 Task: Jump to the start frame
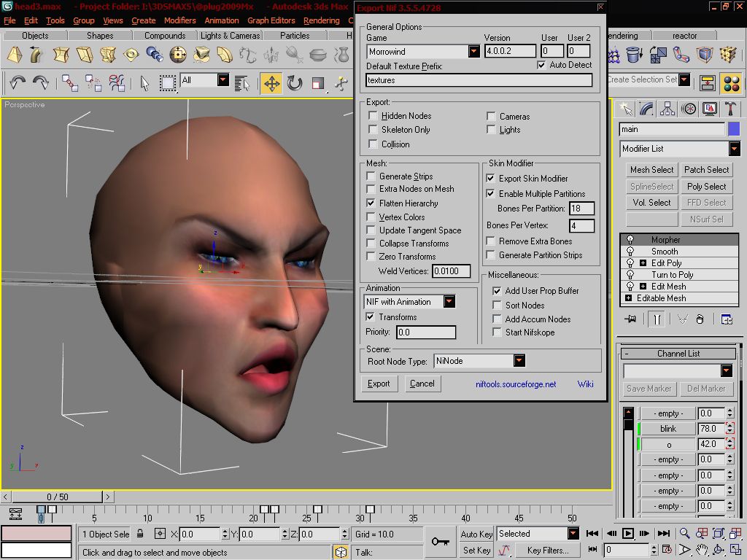592,533
